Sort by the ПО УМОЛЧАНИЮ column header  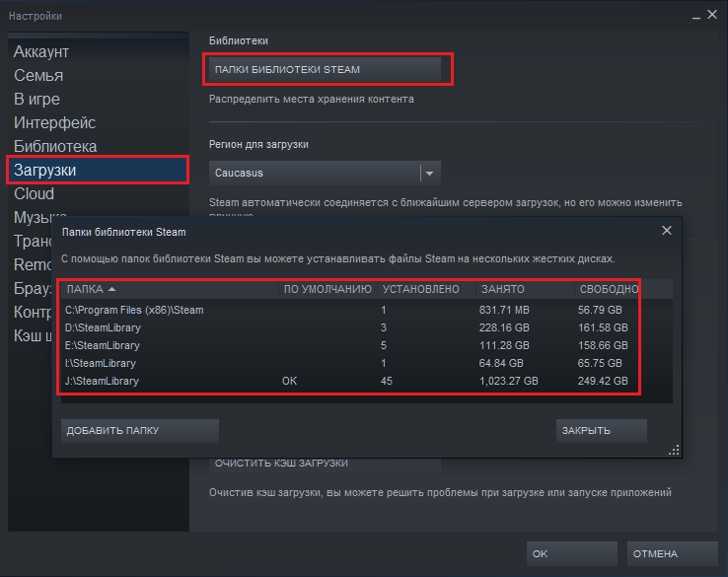(328, 289)
